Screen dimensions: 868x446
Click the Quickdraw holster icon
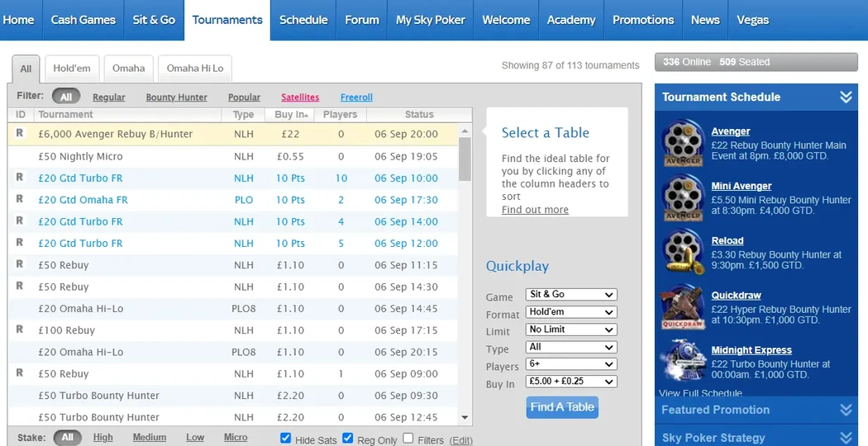pos(683,307)
